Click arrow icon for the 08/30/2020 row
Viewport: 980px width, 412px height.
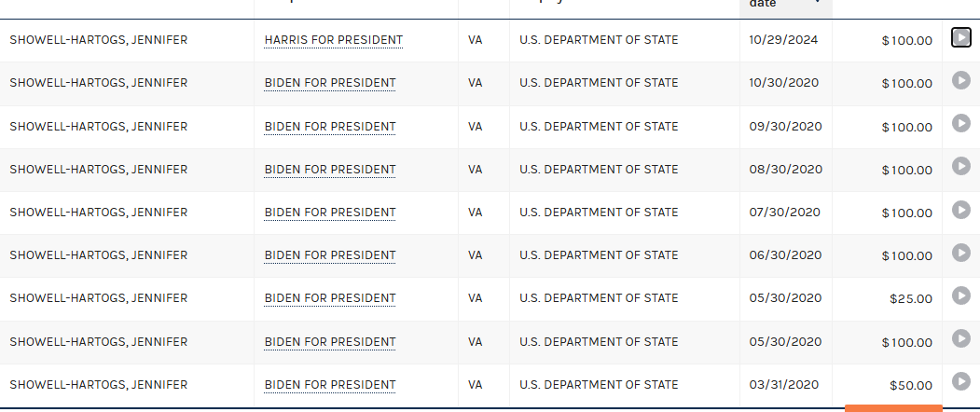tap(960, 166)
